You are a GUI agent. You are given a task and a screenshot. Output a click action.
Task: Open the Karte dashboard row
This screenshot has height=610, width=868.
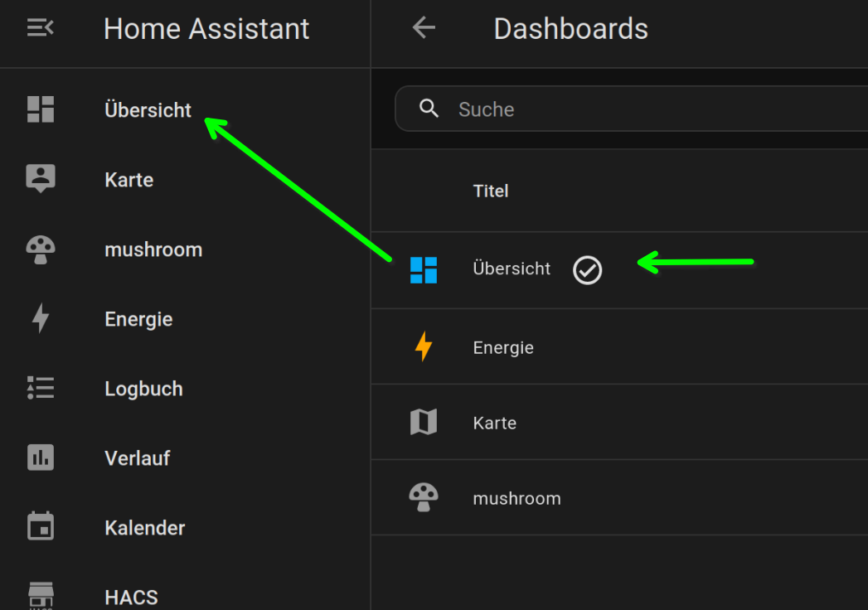click(619, 423)
